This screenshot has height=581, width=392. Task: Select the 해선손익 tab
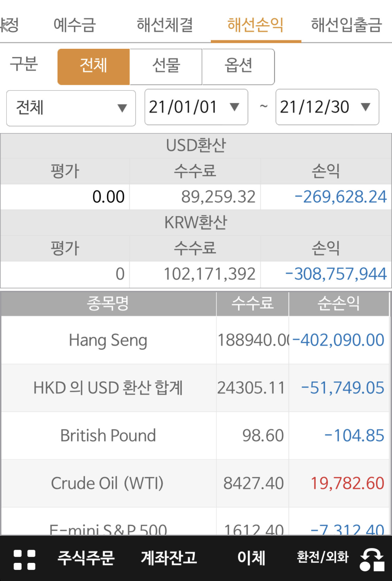(x=256, y=25)
